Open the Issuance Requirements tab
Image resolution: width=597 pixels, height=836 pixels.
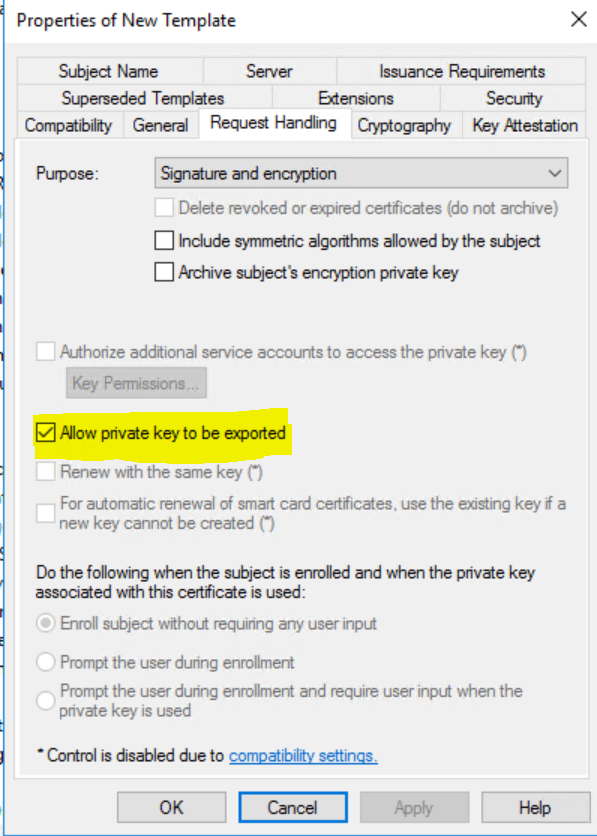click(x=462, y=71)
